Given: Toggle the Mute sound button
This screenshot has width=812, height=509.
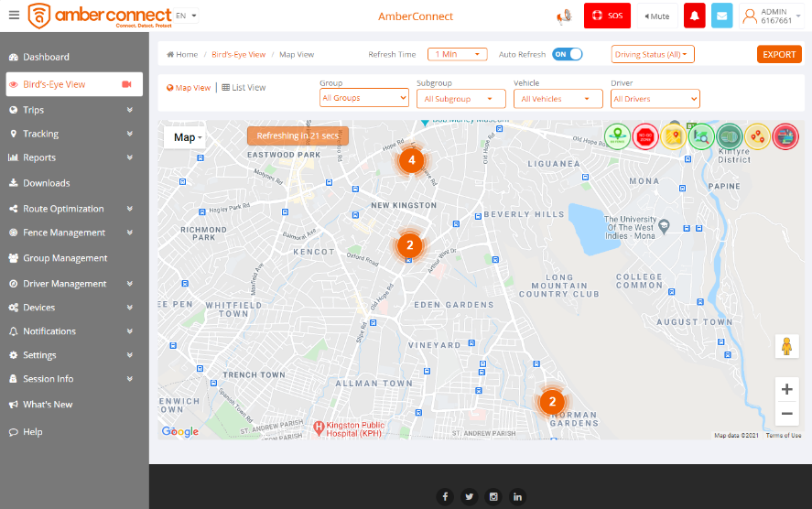Looking at the screenshot, I should pyautogui.click(x=656, y=16).
